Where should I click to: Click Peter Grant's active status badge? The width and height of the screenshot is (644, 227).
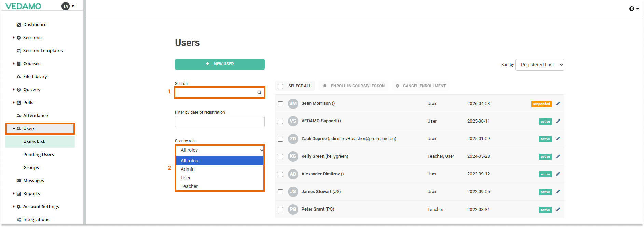[545, 210]
